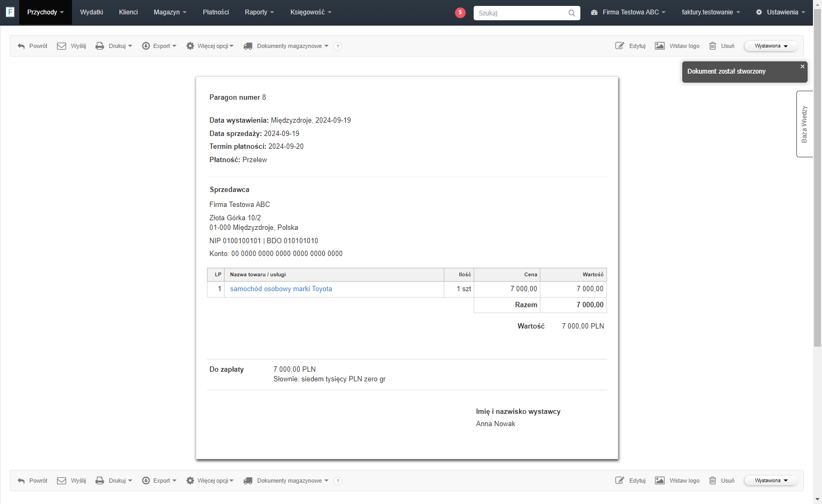
Task: Open the Przychody menu
Action: click(x=45, y=12)
